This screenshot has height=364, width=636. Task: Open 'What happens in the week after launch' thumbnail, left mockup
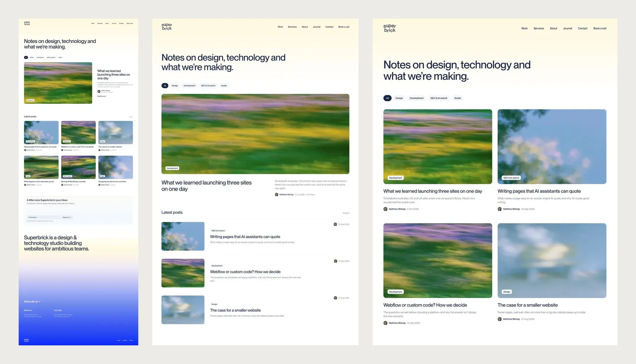pyautogui.click(x=41, y=167)
